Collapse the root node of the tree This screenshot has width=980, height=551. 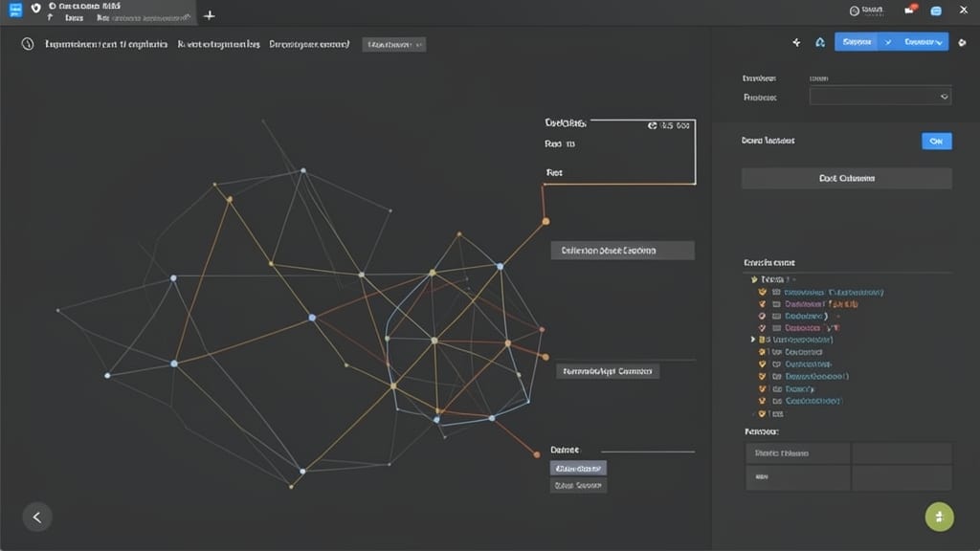pos(754,279)
